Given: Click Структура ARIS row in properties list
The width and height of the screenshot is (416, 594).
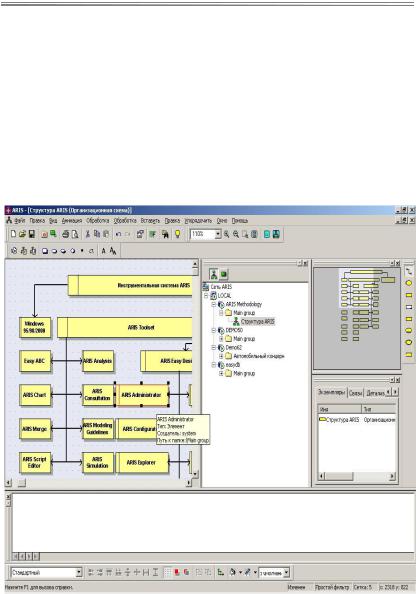Looking at the screenshot, I should coord(357,420).
